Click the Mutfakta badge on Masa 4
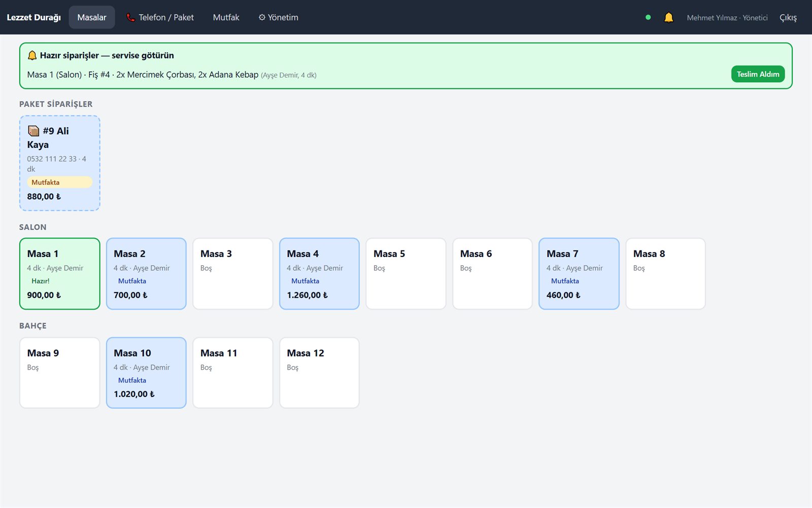The image size is (812, 508). [x=305, y=281]
